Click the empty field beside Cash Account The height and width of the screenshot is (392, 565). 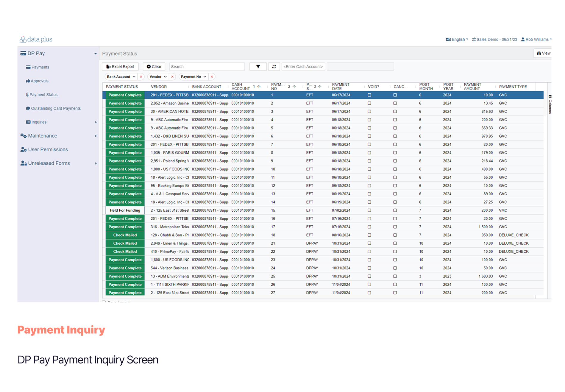tap(360, 67)
